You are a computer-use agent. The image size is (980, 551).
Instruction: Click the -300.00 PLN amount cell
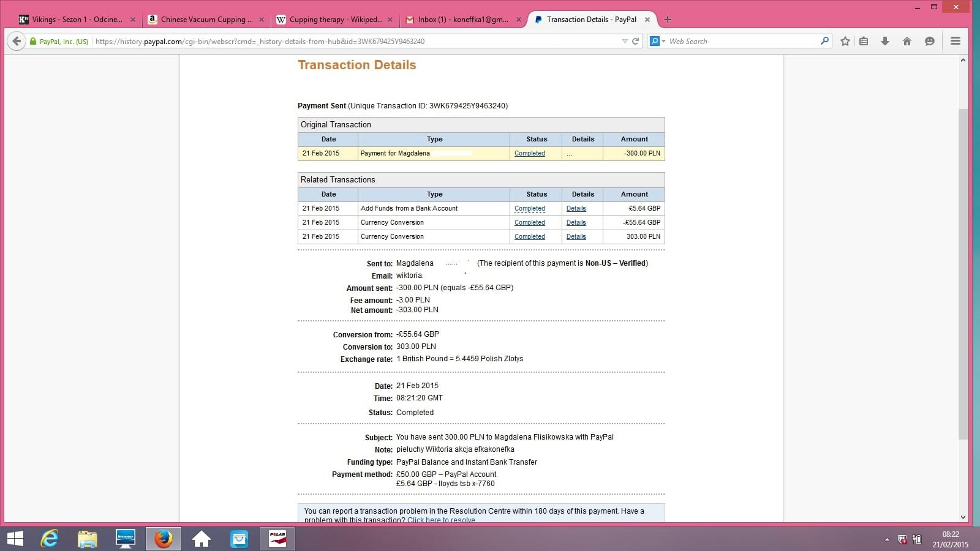click(634, 154)
